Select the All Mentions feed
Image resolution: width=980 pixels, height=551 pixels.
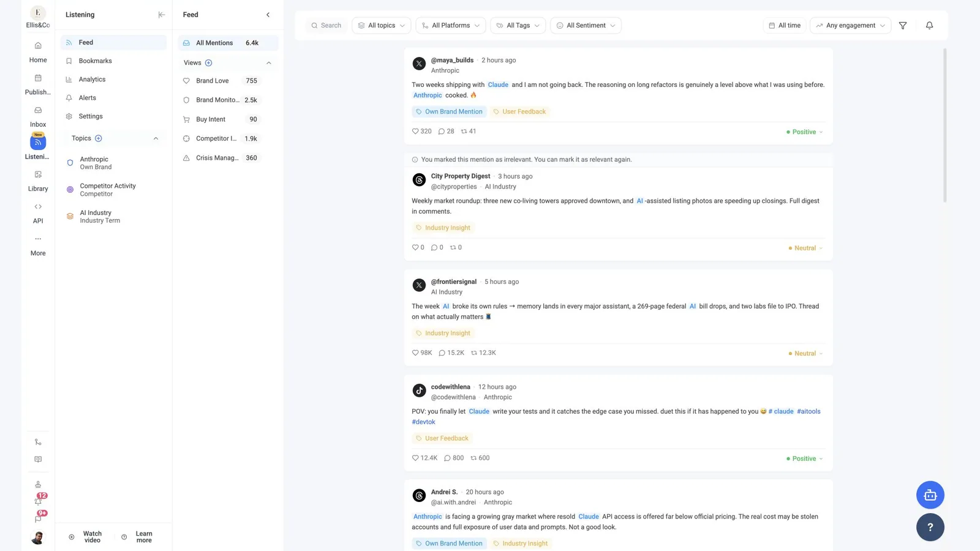coord(228,43)
